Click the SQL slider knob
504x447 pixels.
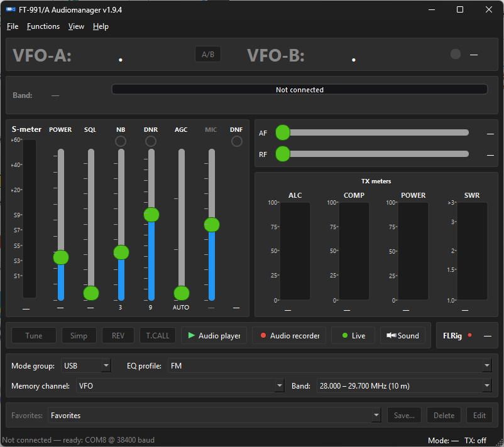[x=91, y=293]
